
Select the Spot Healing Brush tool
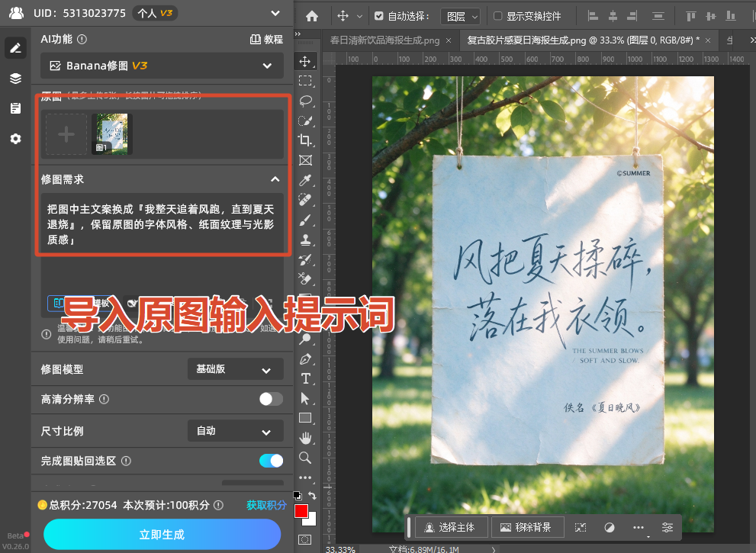point(305,200)
